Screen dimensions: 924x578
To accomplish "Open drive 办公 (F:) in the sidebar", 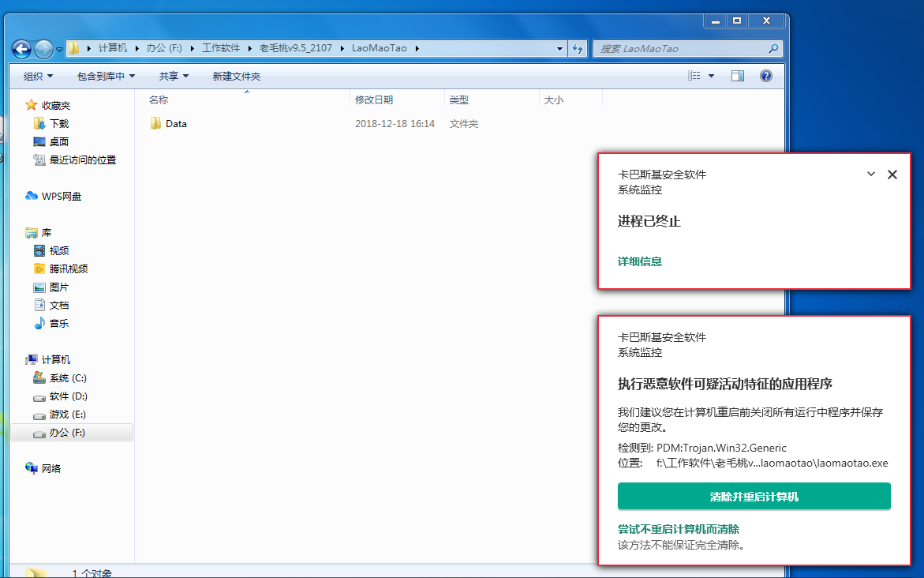I will 72,433.
